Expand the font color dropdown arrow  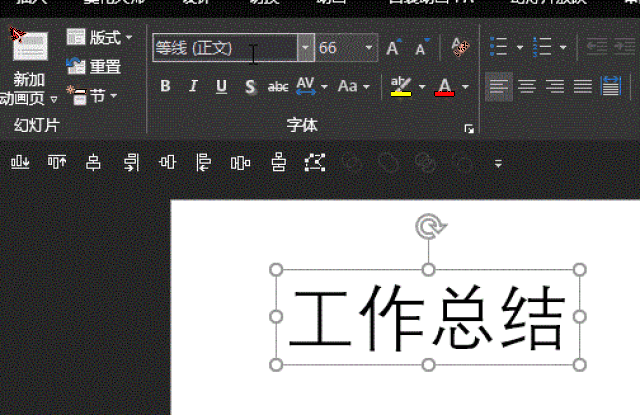tap(465, 87)
